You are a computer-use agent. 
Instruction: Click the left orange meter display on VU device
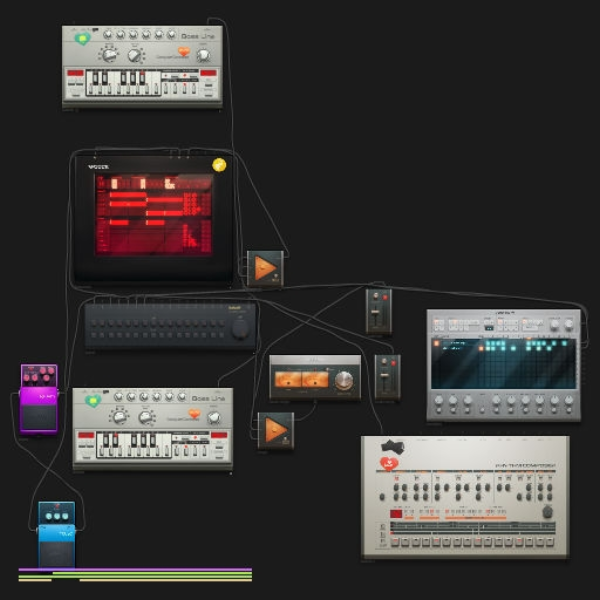coord(287,380)
